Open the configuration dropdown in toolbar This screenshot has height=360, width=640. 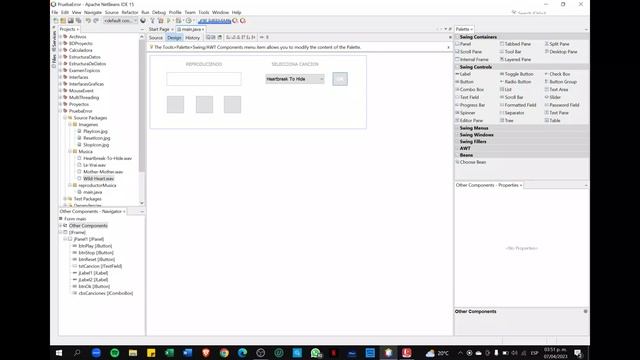pyautogui.click(x=120, y=21)
